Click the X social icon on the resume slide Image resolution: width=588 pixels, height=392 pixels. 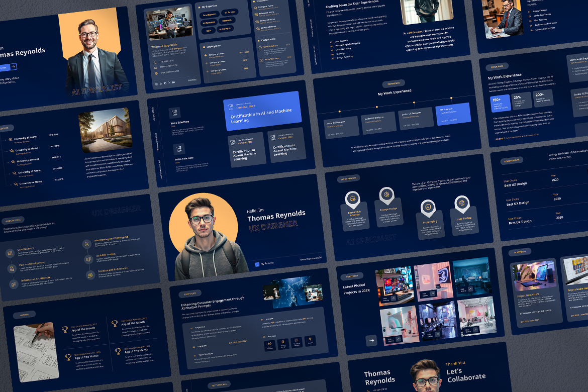169,82
